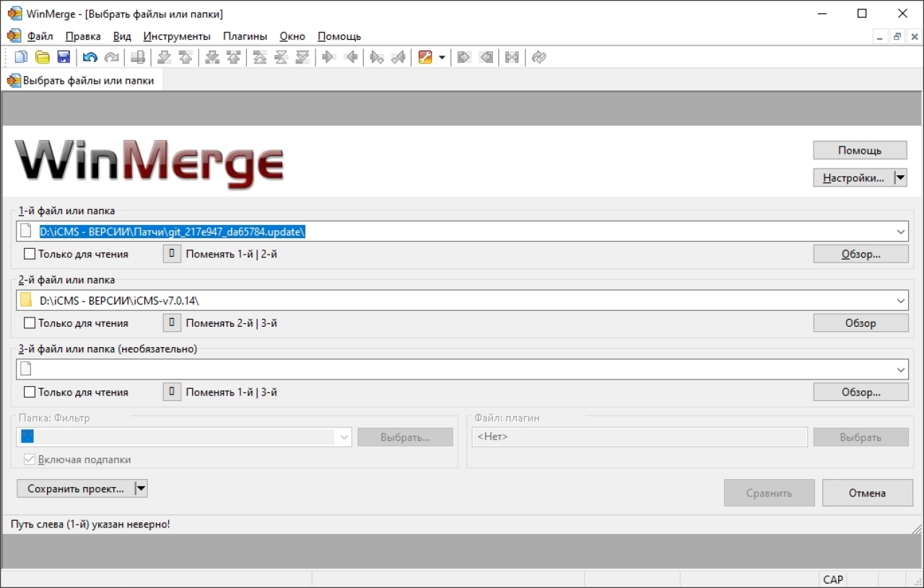The width and height of the screenshot is (924, 588).
Task: Enable read-only for the 2nd file
Action: [x=30, y=323]
